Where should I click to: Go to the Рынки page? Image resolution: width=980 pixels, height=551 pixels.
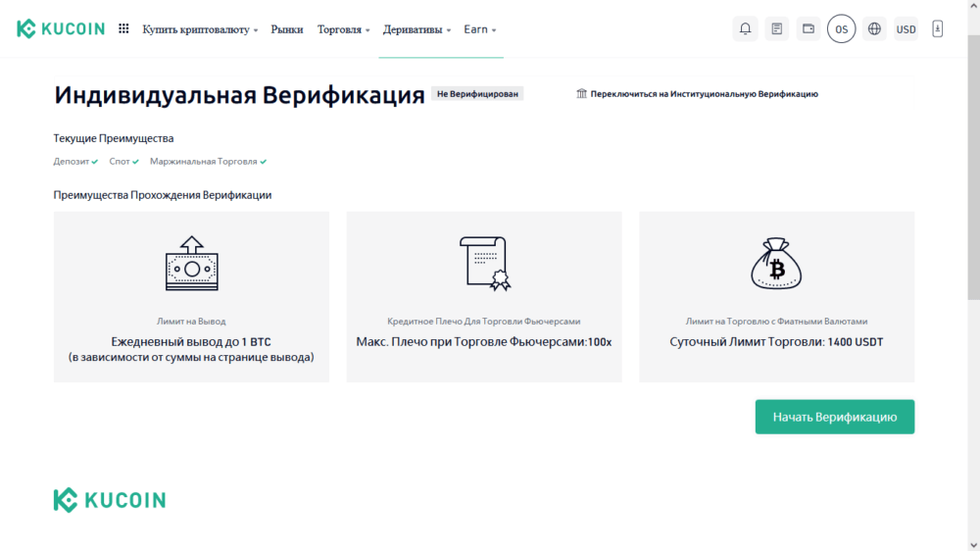coord(287,29)
